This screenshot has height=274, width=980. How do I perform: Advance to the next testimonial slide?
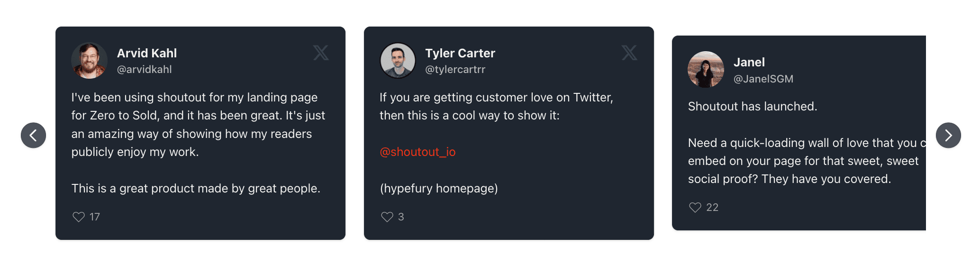[x=948, y=135]
